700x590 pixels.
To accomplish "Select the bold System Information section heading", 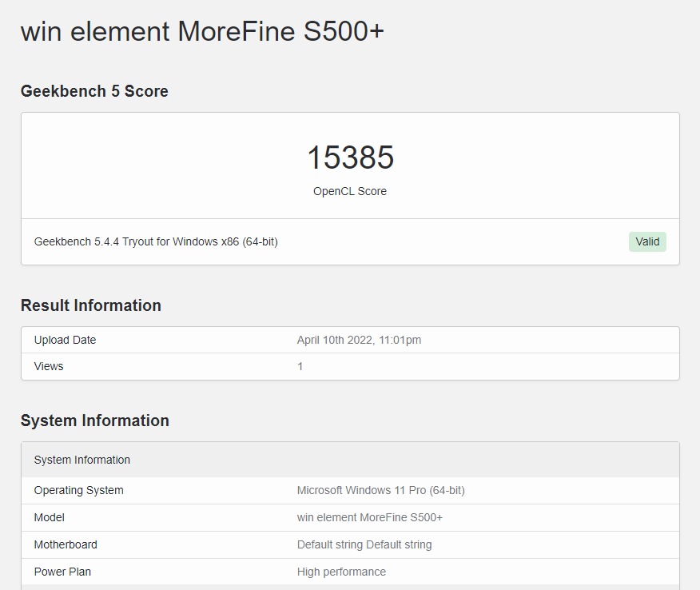I will pyautogui.click(x=95, y=421).
